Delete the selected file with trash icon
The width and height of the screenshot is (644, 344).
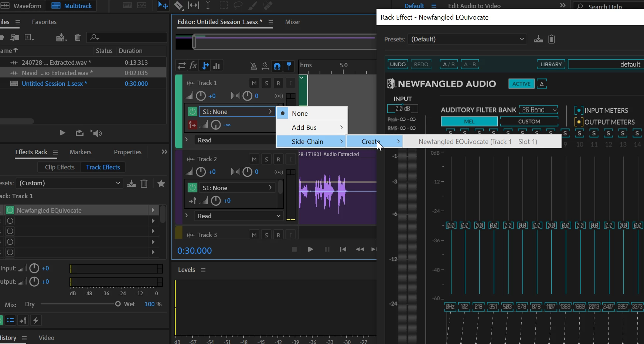pyautogui.click(x=78, y=37)
